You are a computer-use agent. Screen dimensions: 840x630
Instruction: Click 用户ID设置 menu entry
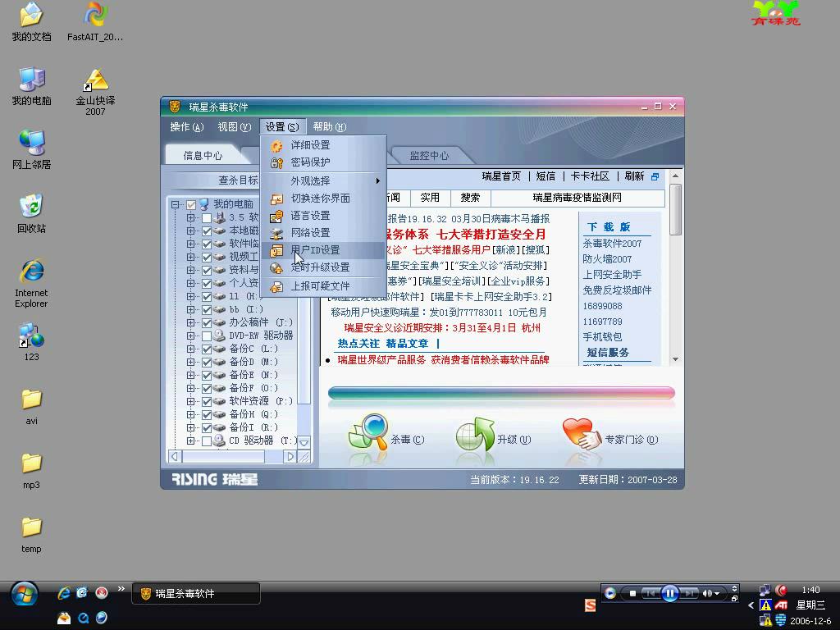click(x=322, y=250)
